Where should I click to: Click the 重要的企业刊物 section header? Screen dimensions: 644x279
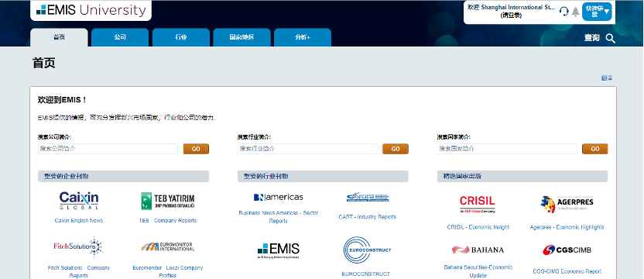click(123, 176)
